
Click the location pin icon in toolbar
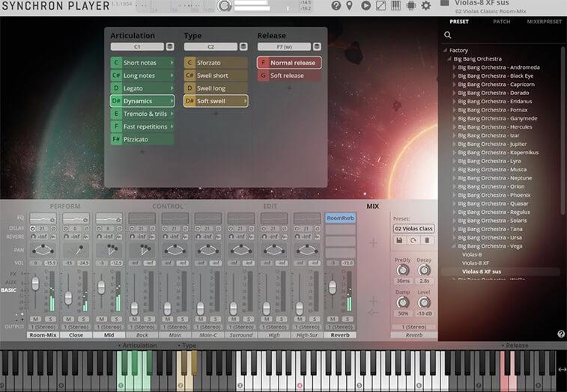click(351, 6)
